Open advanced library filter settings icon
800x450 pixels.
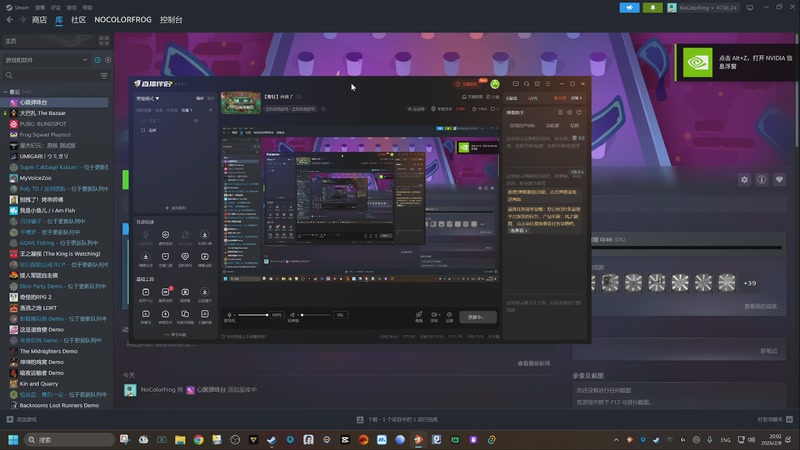(104, 76)
